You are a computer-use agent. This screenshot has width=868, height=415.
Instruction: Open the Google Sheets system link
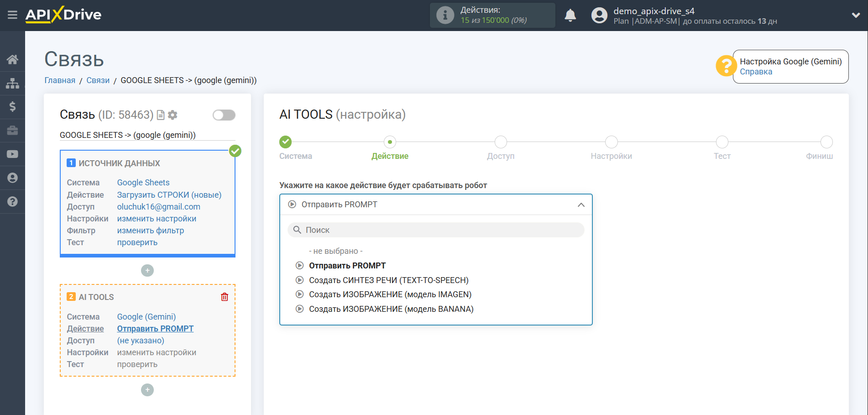tap(143, 183)
